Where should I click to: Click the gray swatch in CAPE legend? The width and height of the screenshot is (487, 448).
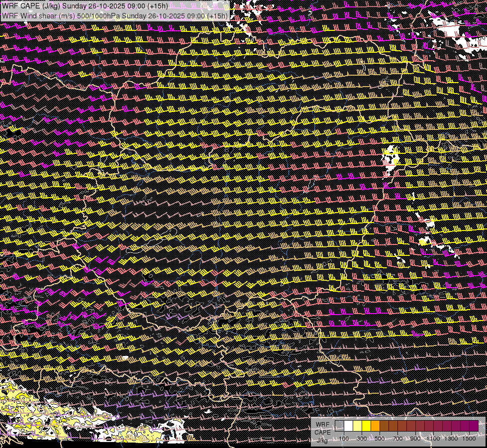point(339,426)
